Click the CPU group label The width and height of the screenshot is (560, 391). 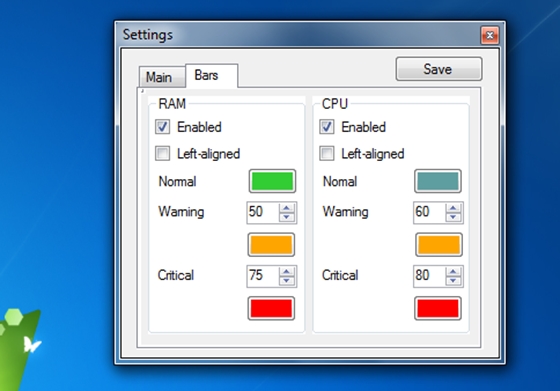335,104
